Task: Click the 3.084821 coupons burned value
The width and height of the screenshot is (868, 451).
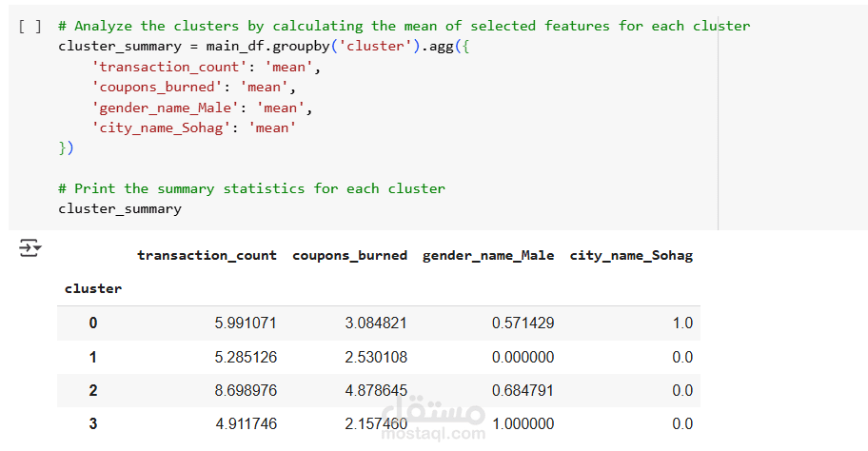Action: coord(376,323)
